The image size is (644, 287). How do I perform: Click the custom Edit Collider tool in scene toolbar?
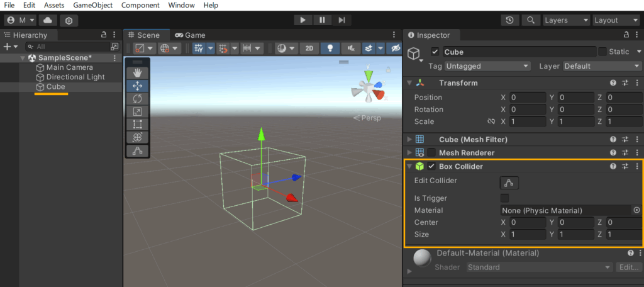click(x=137, y=151)
